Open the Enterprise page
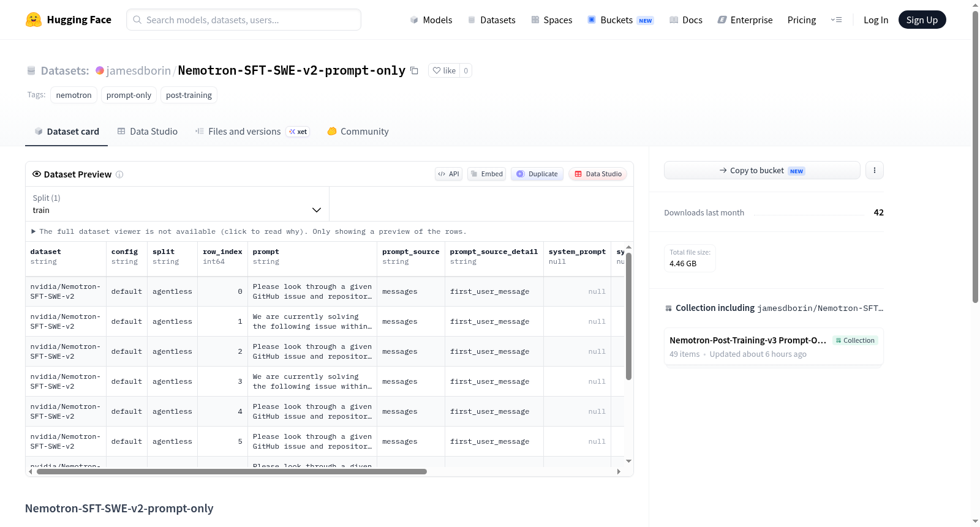Image resolution: width=980 pixels, height=527 pixels. tap(745, 20)
